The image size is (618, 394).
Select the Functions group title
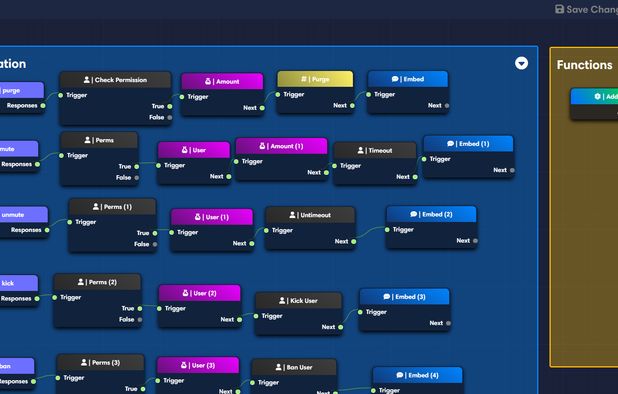[x=584, y=65]
